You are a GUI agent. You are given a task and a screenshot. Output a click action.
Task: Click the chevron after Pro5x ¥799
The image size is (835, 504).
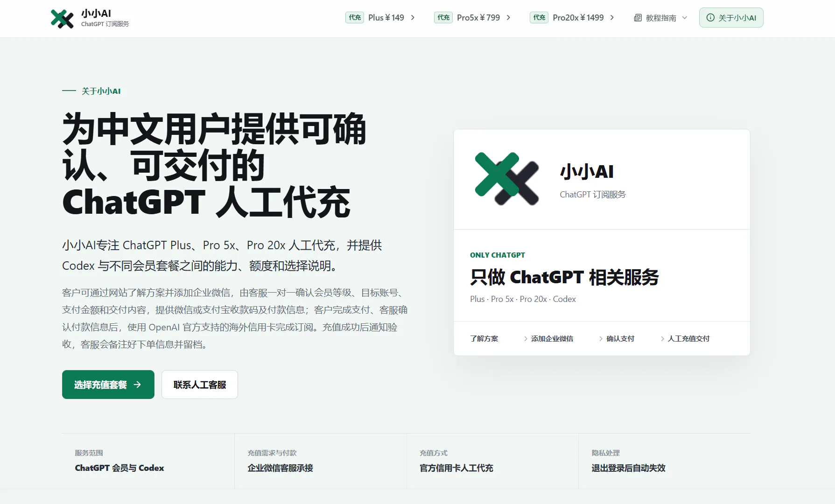pos(508,18)
